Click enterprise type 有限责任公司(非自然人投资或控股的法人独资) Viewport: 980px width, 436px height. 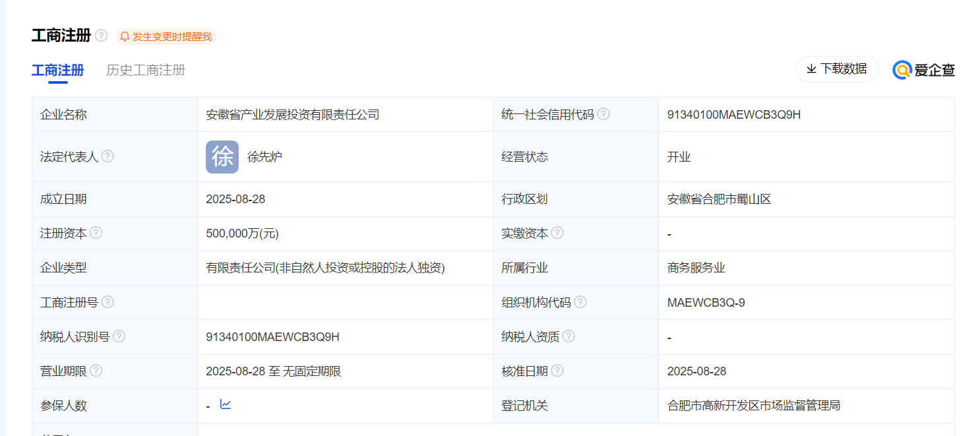click(x=325, y=268)
